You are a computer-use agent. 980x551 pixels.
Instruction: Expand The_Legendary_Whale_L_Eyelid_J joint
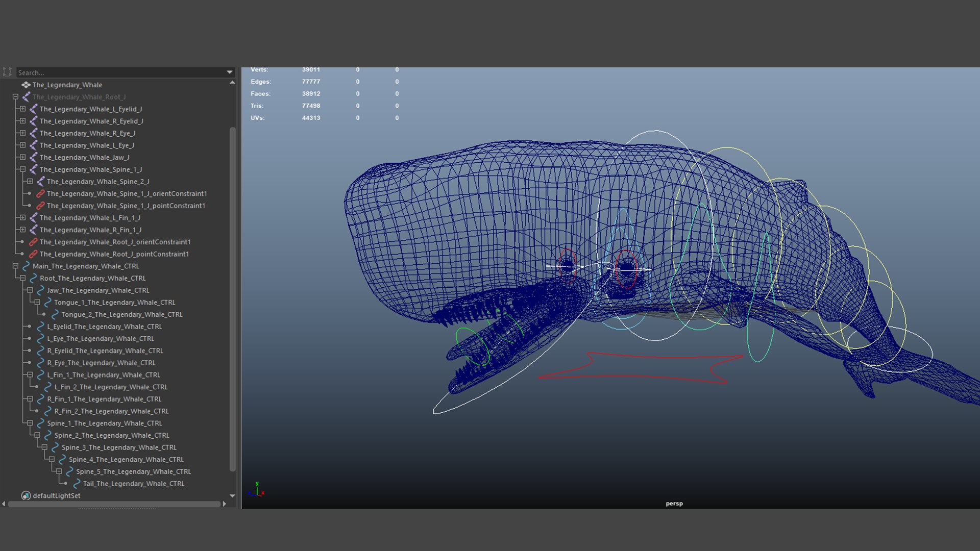pos(22,109)
